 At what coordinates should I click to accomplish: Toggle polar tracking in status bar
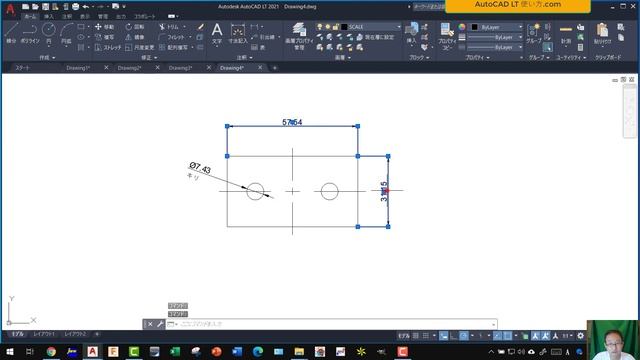(x=464, y=336)
